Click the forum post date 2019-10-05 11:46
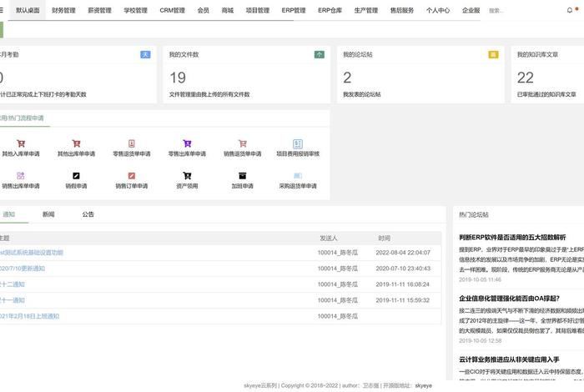The image size is (584, 392). tap(480, 279)
